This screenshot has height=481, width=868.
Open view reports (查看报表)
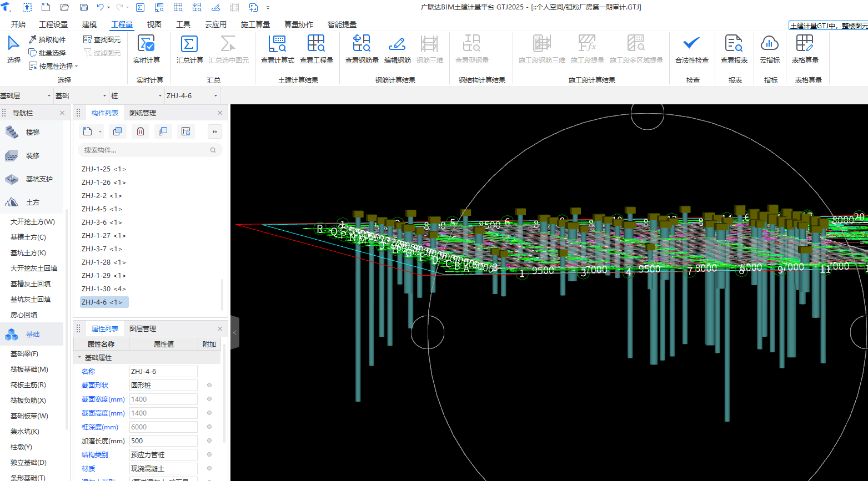[x=734, y=50]
